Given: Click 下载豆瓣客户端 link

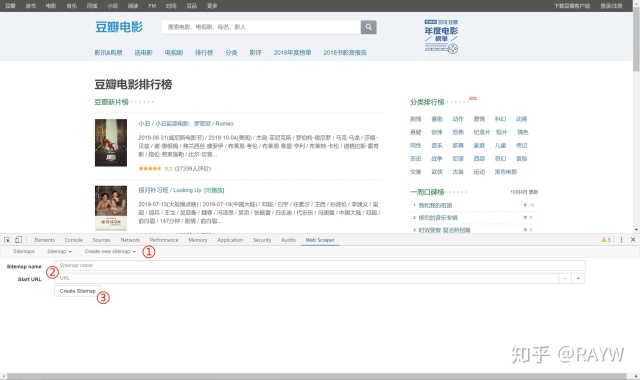Looking at the screenshot, I should coord(572,6).
